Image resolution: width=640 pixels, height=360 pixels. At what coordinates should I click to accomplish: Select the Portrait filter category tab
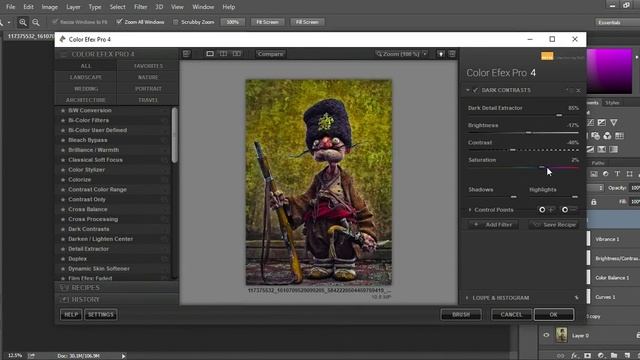point(148,89)
